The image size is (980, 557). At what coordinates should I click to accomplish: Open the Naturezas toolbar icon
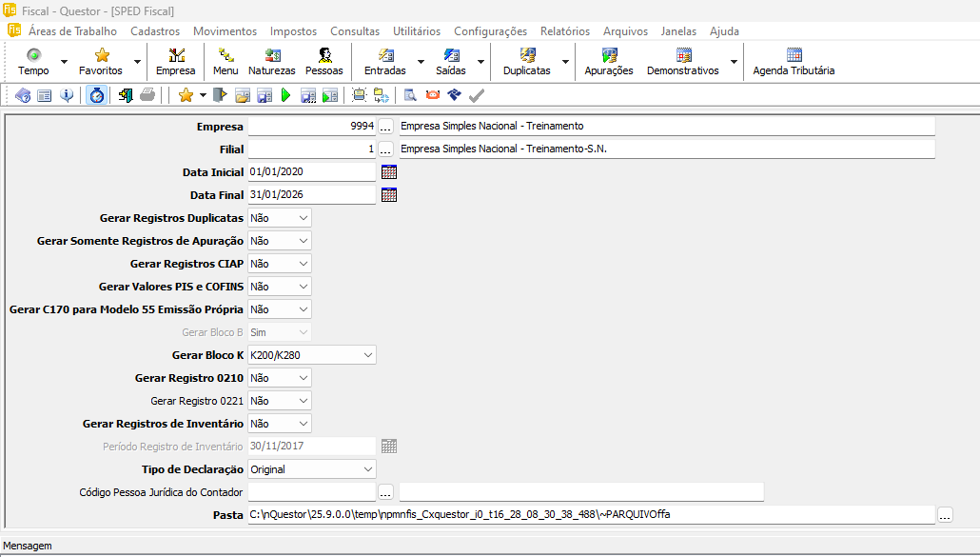tap(272, 61)
